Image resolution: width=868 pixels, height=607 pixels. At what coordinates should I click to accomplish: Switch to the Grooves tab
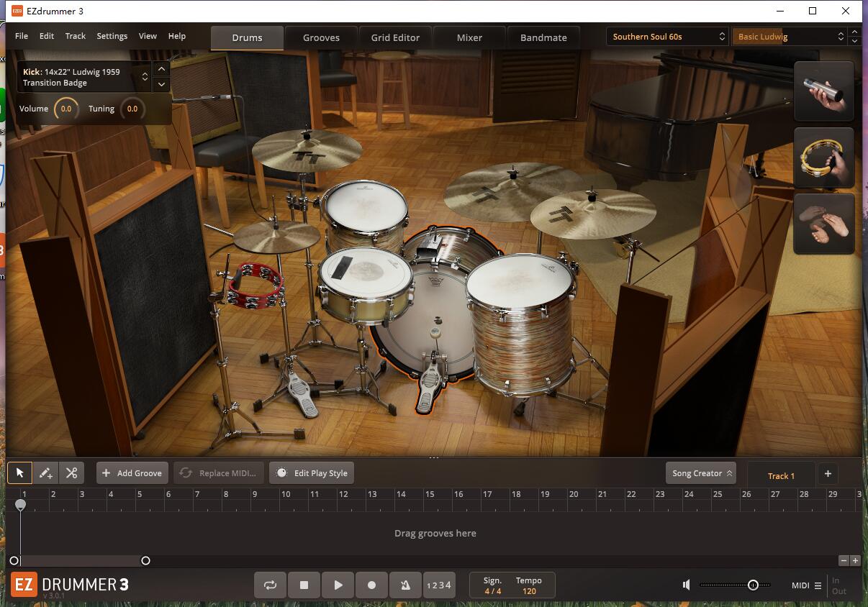(x=321, y=37)
